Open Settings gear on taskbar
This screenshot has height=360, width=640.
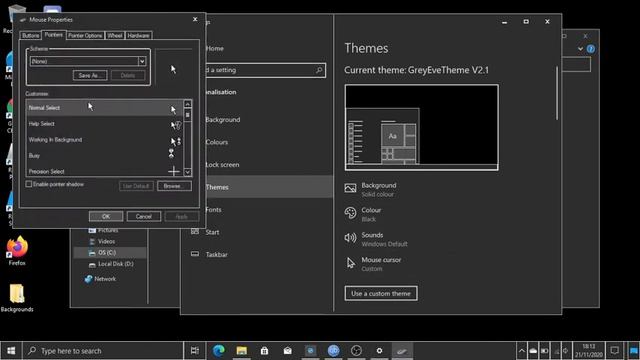(x=379, y=351)
